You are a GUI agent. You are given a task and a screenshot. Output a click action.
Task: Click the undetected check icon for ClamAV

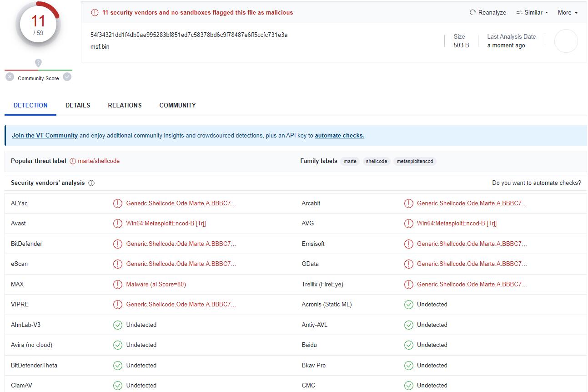coord(118,386)
